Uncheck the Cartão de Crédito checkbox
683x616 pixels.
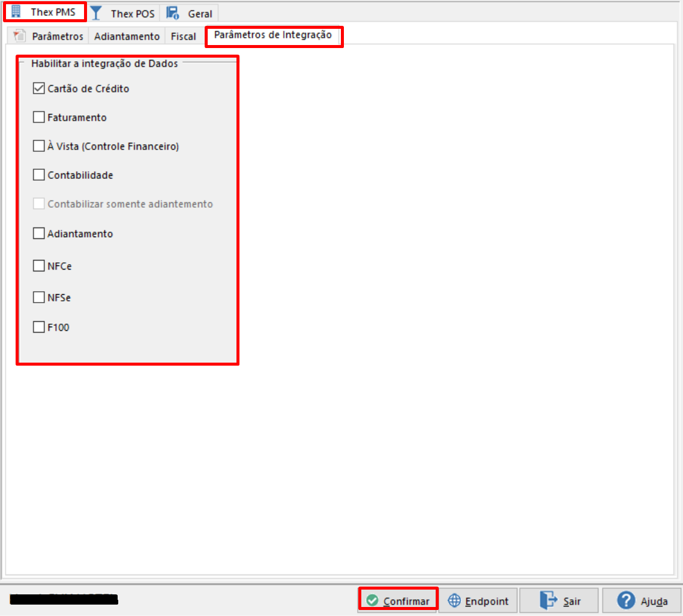(x=39, y=88)
